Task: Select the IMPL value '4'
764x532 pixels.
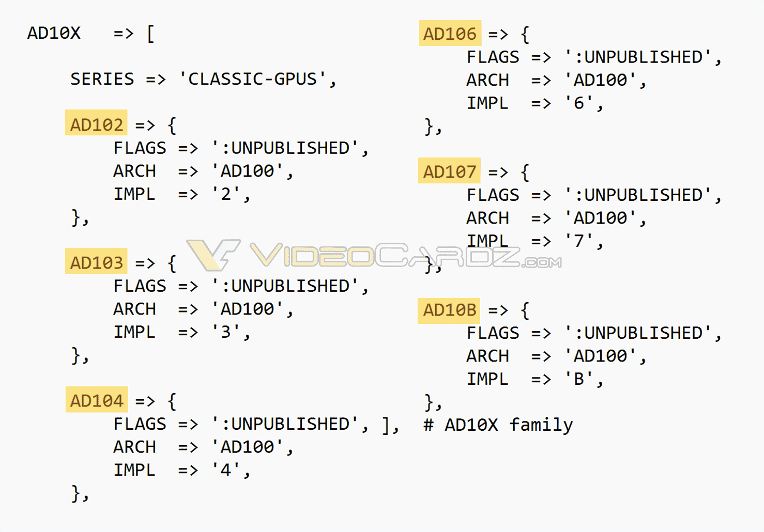Action: 226,470
